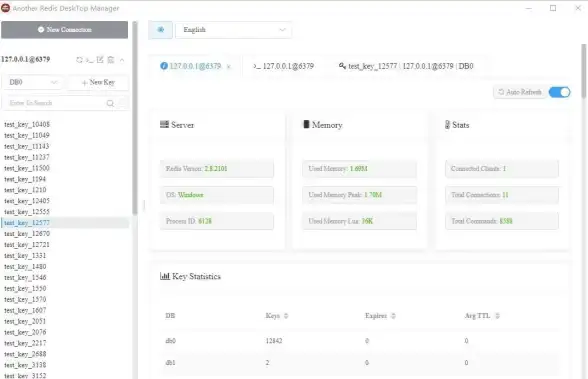This screenshot has height=379, width=588.
Task: Click the Connected Clients field
Action: (x=502, y=169)
